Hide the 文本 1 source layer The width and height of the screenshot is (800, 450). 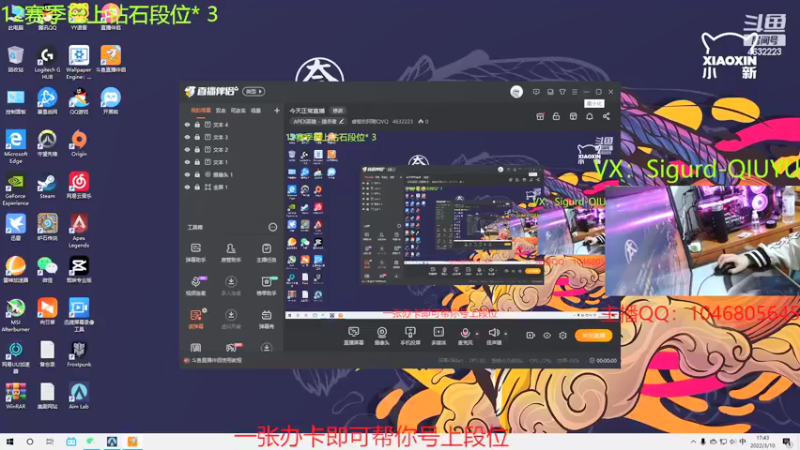[187, 162]
